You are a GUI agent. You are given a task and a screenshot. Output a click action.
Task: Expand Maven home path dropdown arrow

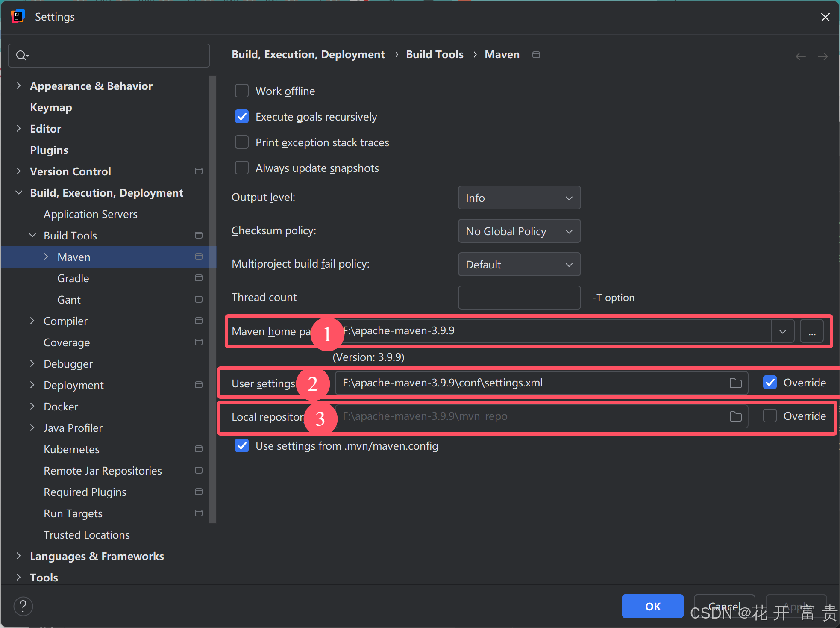[x=782, y=331]
